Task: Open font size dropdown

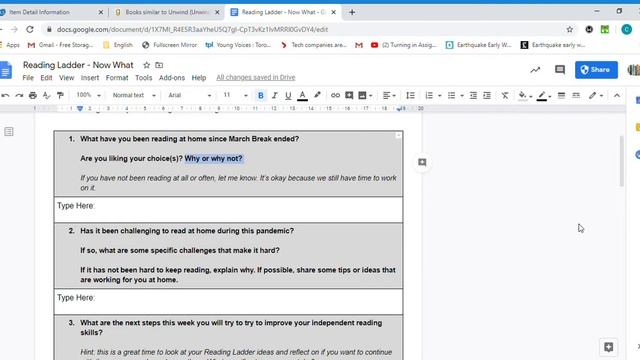Action: point(235,95)
